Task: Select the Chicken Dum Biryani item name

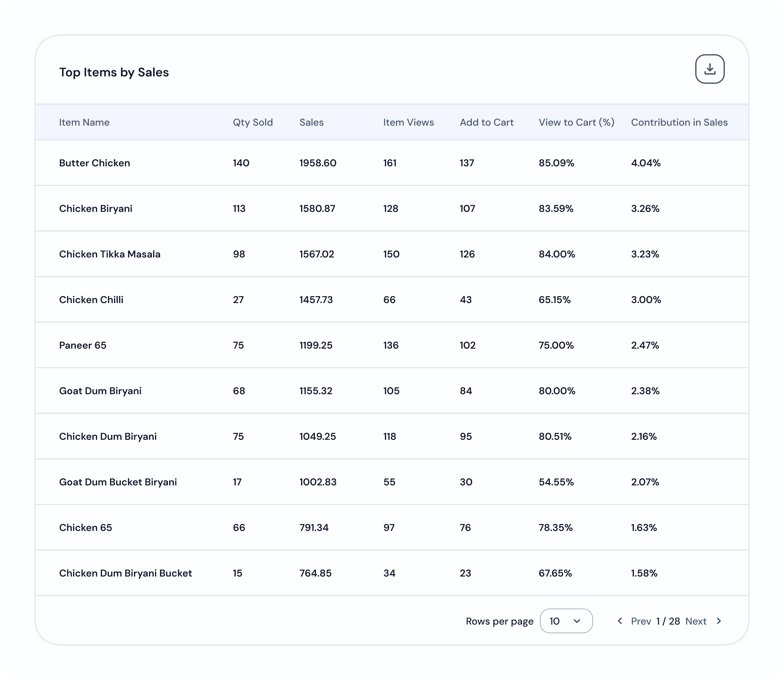Action: [x=108, y=436]
